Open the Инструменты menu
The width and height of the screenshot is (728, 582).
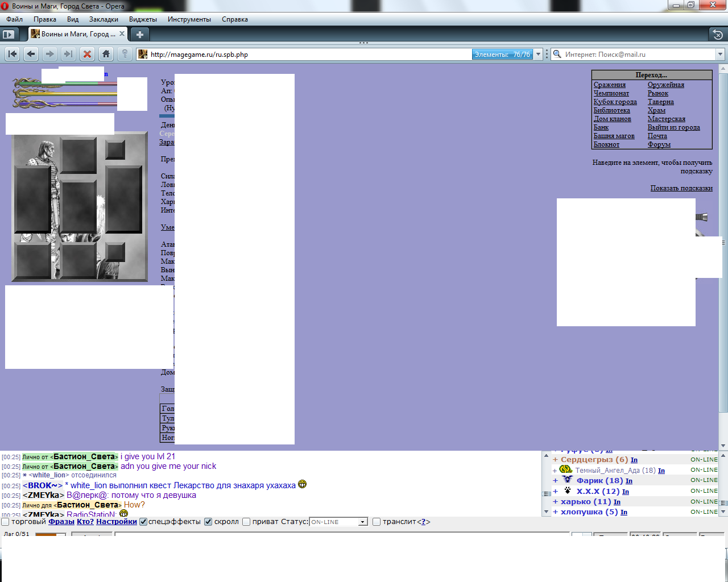point(189,19)
